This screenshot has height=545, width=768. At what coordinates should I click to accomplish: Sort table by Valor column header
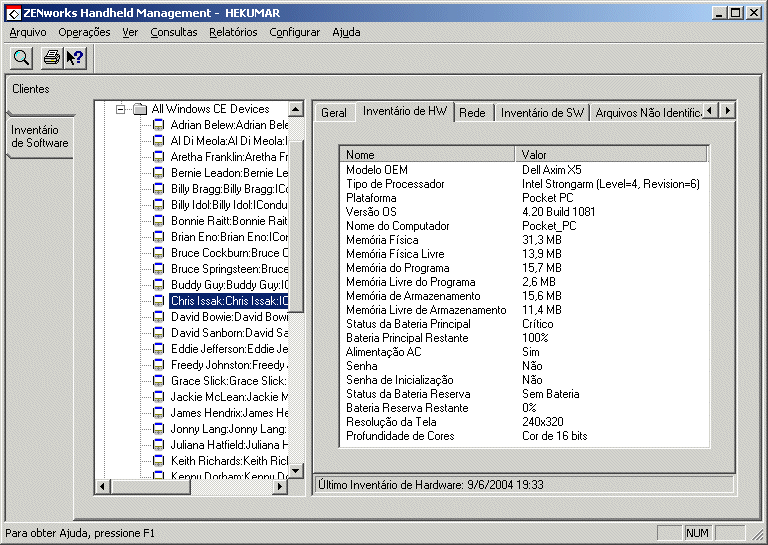click(x=611, y=155)
